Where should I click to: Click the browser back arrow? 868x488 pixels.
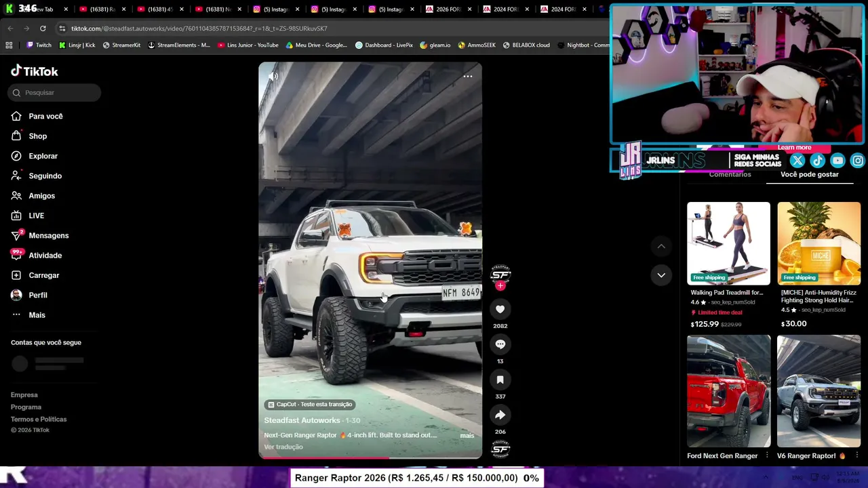point(10,28)
